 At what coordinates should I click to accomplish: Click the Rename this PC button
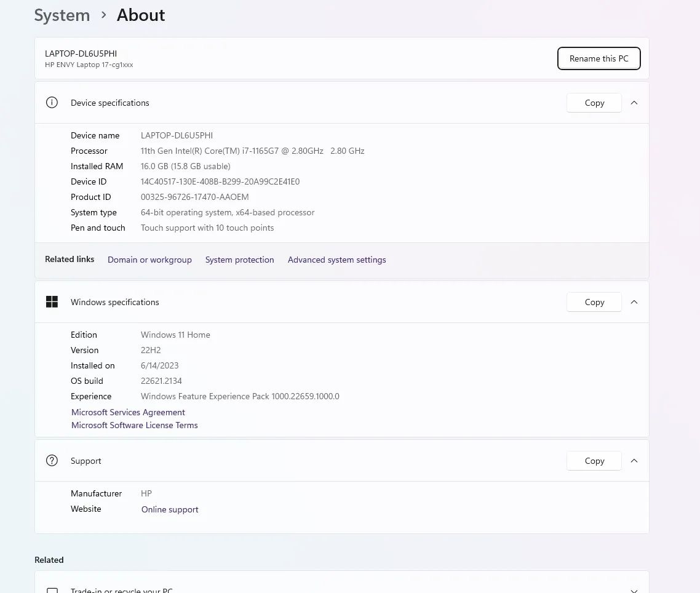coord(599,58)
